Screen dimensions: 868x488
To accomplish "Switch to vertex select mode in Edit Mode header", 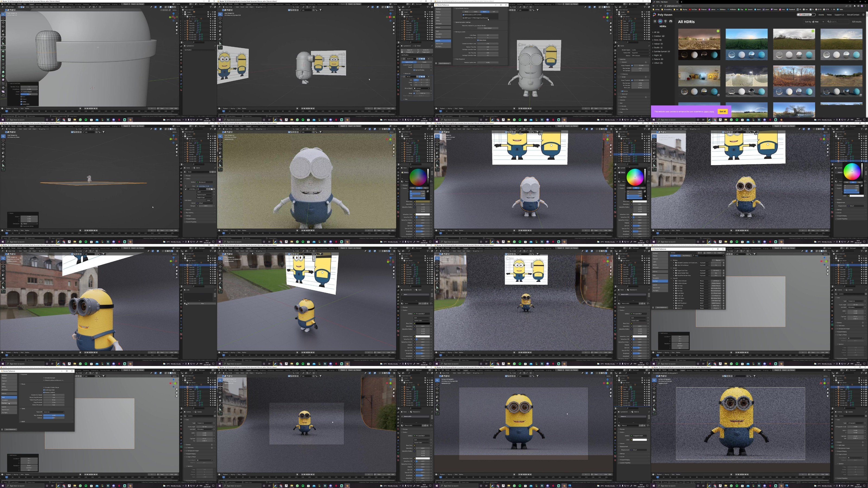I will 19,7.
